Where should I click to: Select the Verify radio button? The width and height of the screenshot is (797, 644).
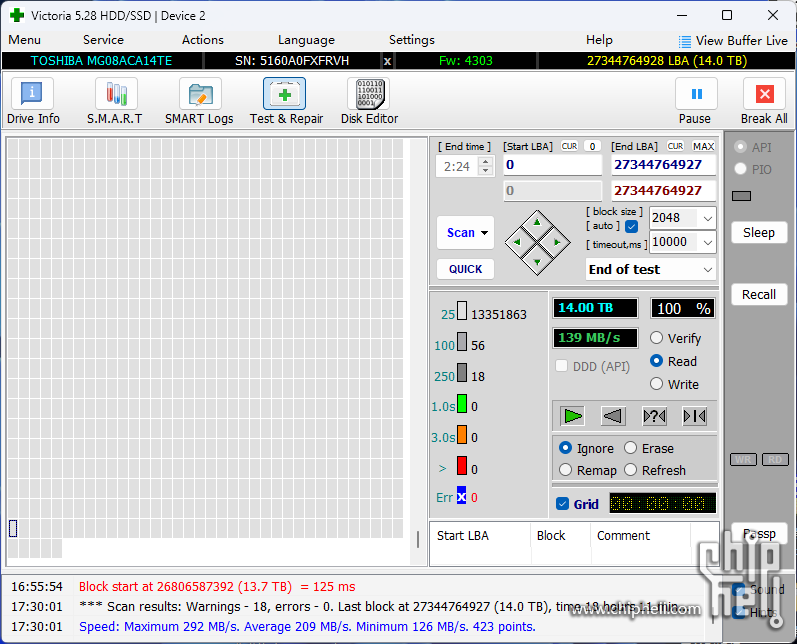(657, 338)
